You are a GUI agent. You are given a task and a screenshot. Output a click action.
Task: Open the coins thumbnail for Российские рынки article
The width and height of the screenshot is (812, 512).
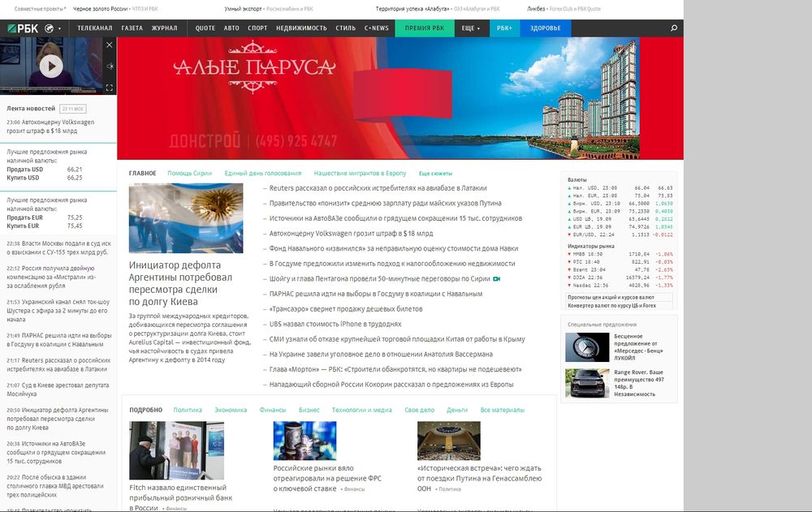[x=304, y=441]
